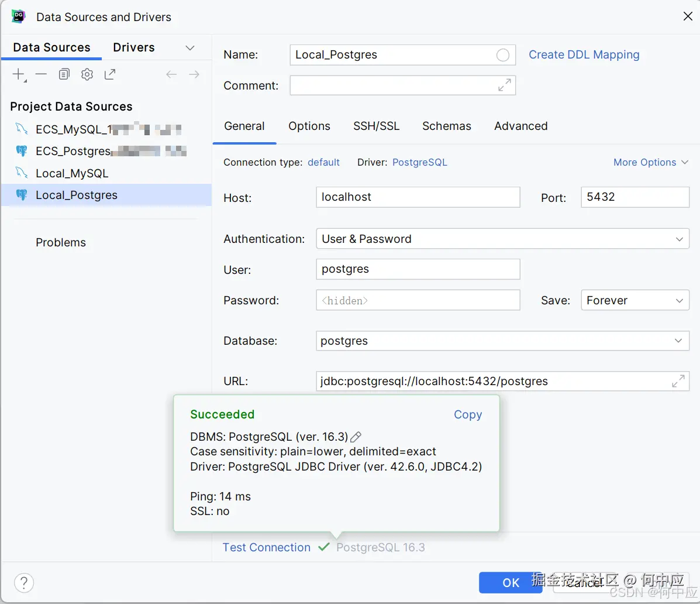Viewport: 700px width, 604px height.
Task: Click the make global export icon
Action: pos(110,74)
